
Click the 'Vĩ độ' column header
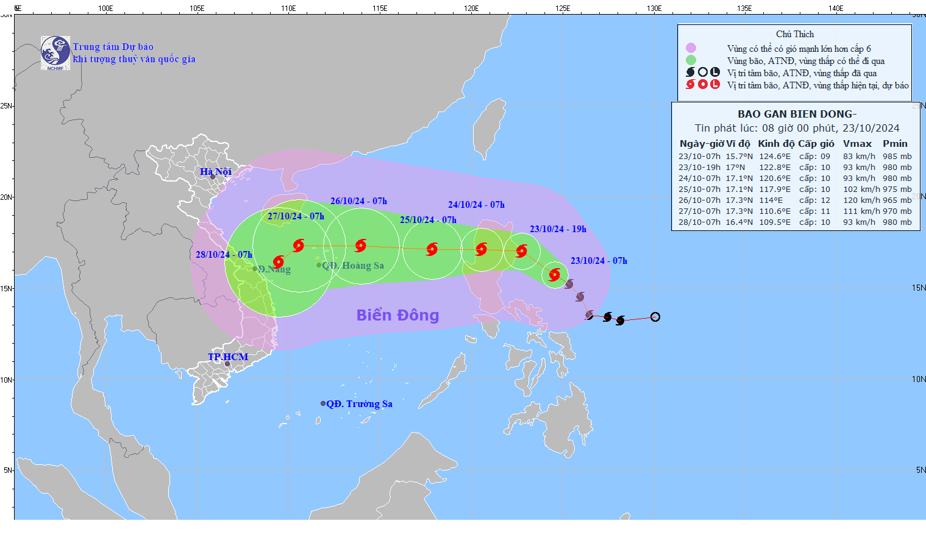[x=738, y=144]
